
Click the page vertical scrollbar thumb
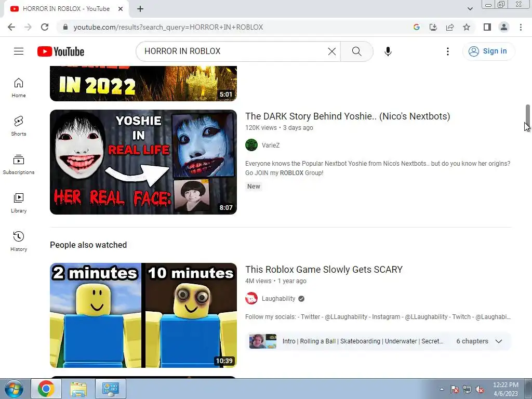[528, 115]
